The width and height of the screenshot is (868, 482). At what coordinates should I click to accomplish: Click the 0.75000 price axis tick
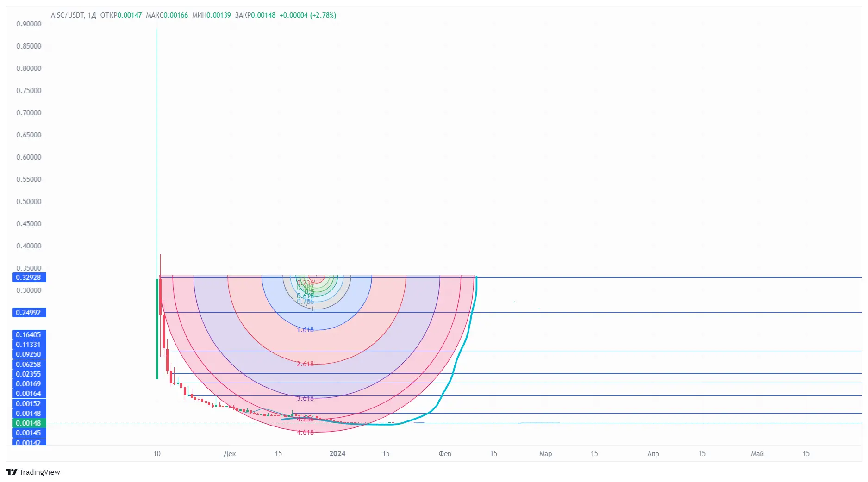29,91
